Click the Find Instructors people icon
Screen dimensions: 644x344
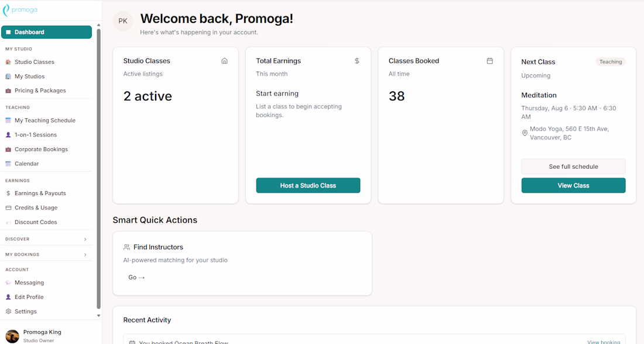click(126, 247)
